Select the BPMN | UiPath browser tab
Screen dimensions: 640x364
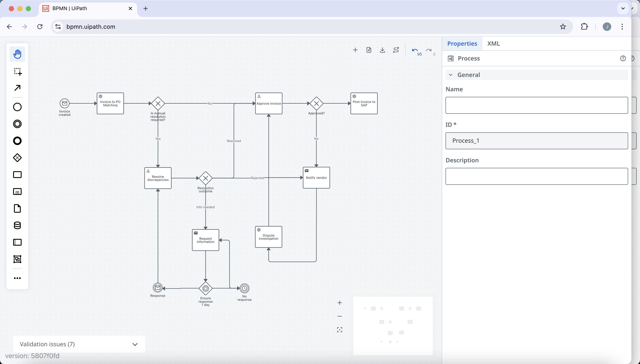[x=88, y=8]
